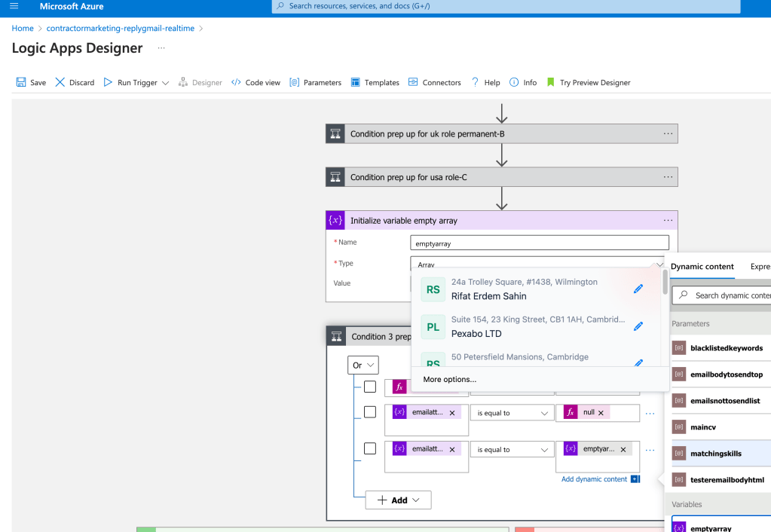
Task: Tick the checkbox of the emptyarray condition row
Action: 370,448
